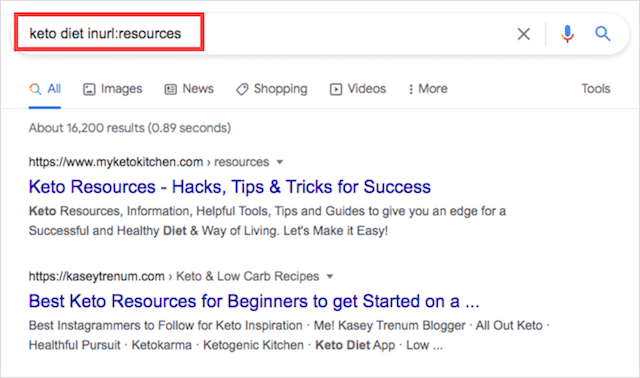This screenshot has height=378, width=640.
Task: Open the More search categories menu
Action: pyautogui.click(x=428, y=89)
